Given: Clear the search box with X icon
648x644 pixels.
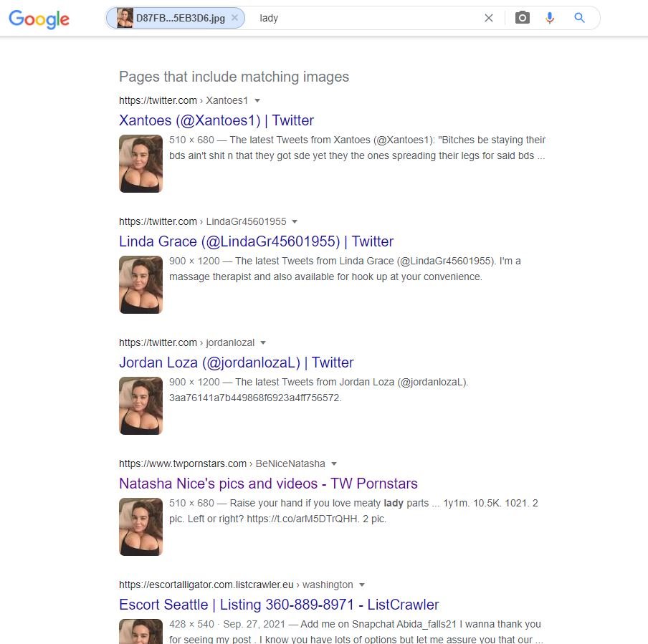Looking at the screenshot, I should [488, 18].
